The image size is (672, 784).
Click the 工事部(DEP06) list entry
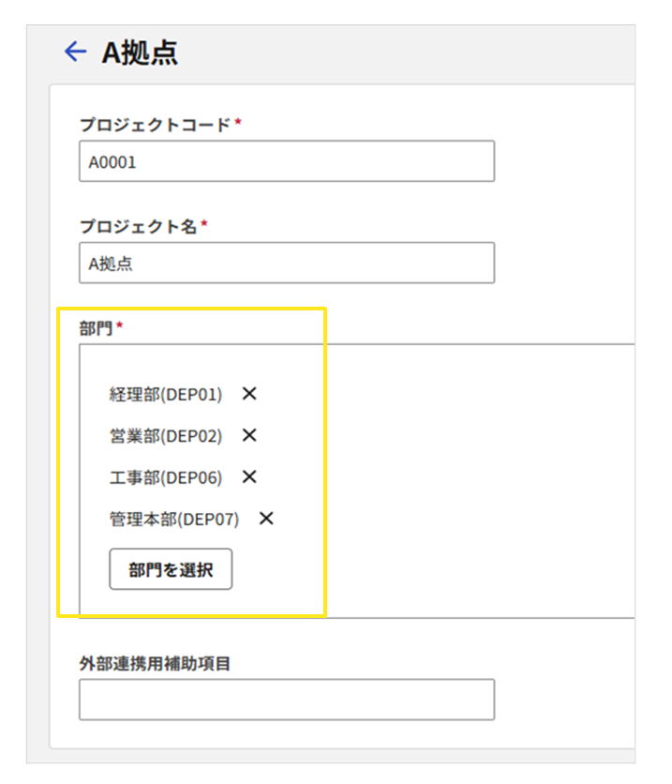tap(166, 477)
